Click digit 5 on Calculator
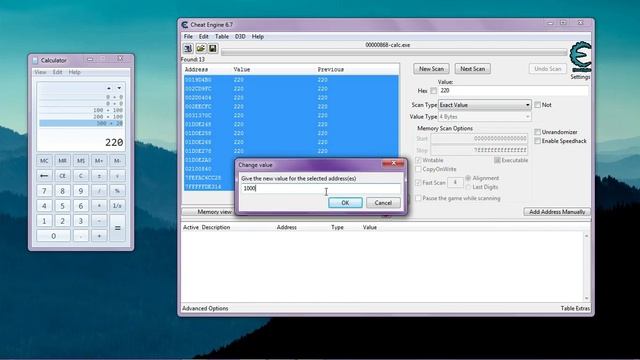This screenshot has height=360, width=640. [62, 206]
